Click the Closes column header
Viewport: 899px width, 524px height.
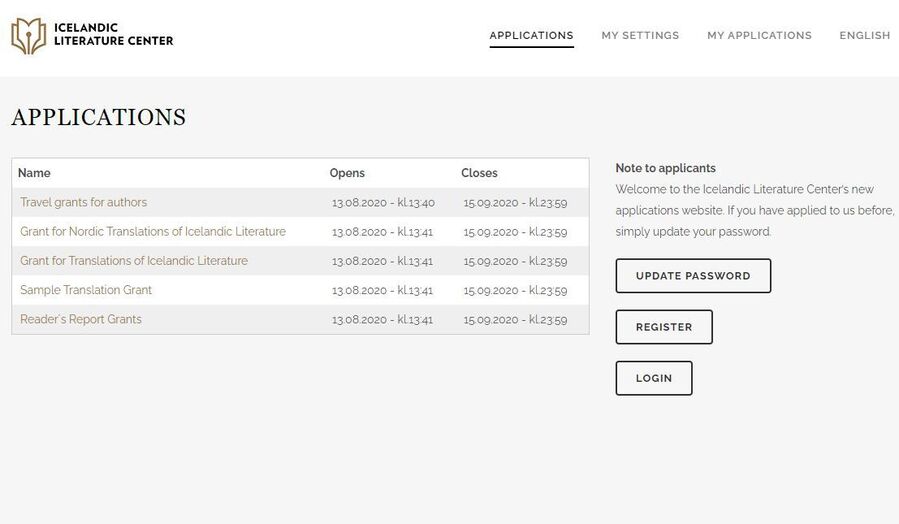[x=479, y=173]
